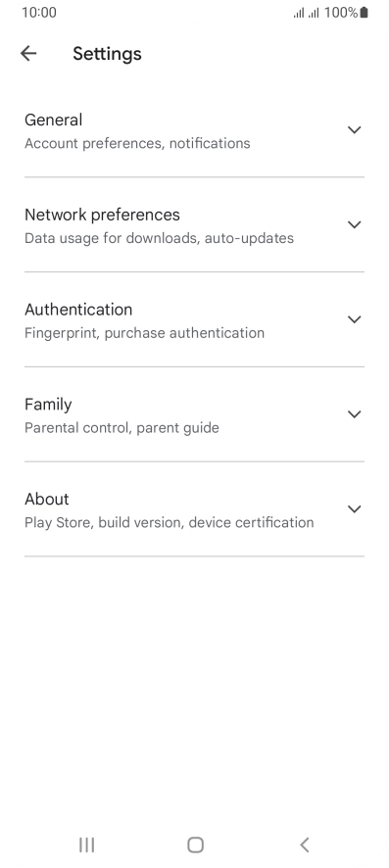
Task: Select the Family heading
Action: tap(48, 405)
